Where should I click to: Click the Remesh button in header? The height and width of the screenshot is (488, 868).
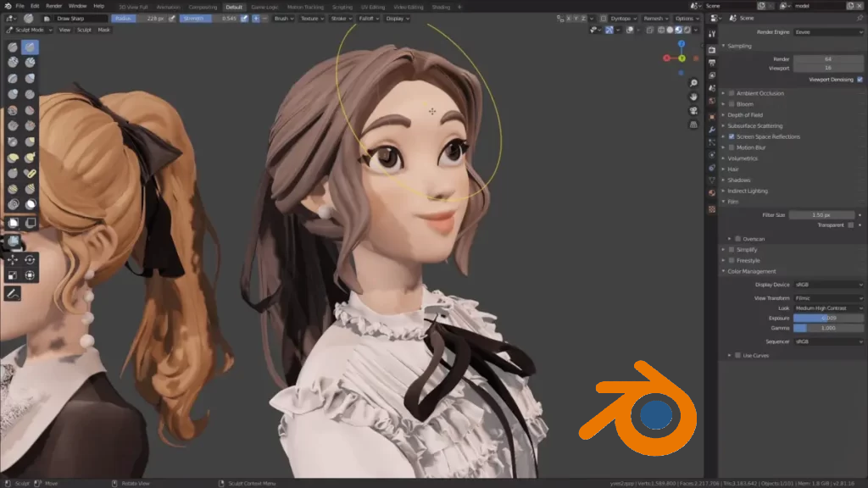(654, 18)
